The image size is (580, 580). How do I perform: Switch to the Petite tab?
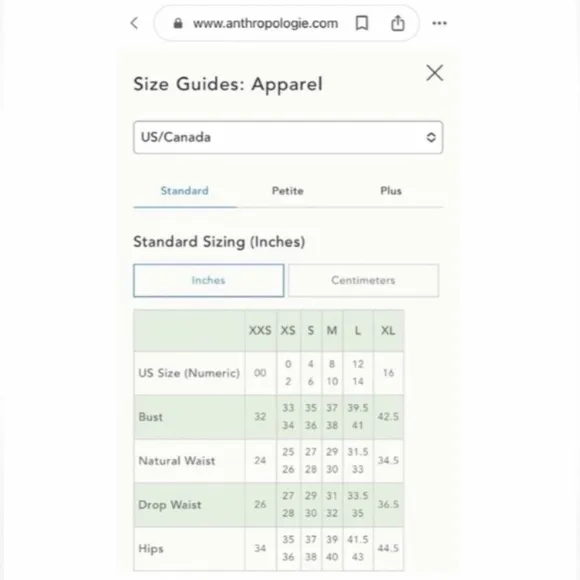coord(288,191)
